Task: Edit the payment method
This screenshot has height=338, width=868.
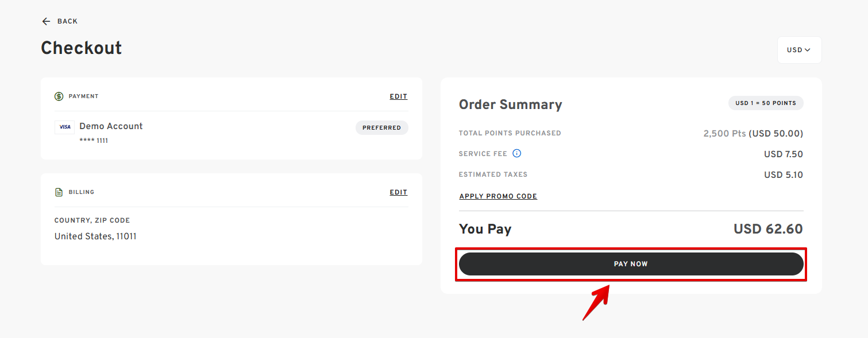Action: (398, 96)
